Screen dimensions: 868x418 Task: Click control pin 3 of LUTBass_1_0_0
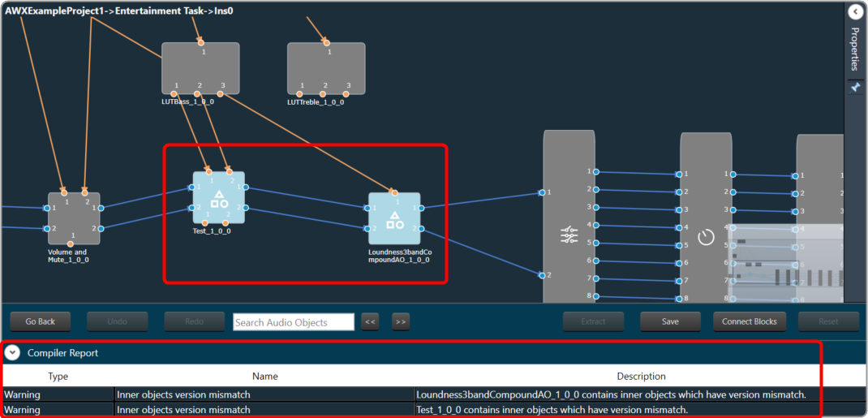(221, 94)
